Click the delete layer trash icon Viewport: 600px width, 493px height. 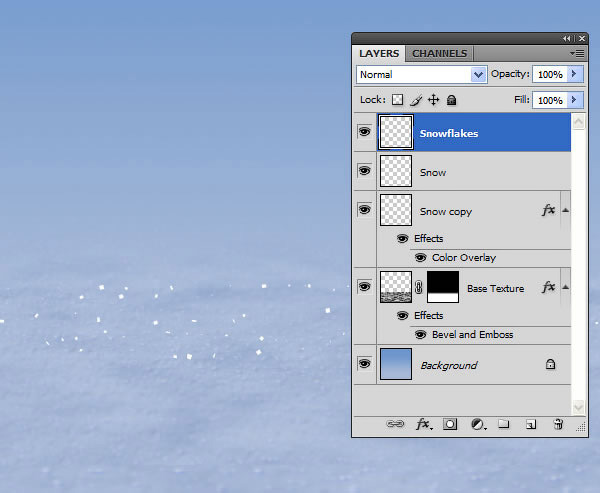[558, 424]
